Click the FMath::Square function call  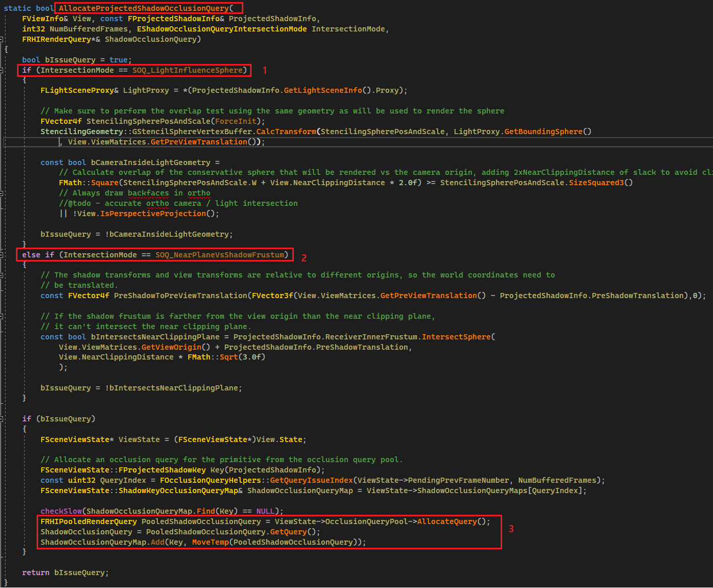89,183
